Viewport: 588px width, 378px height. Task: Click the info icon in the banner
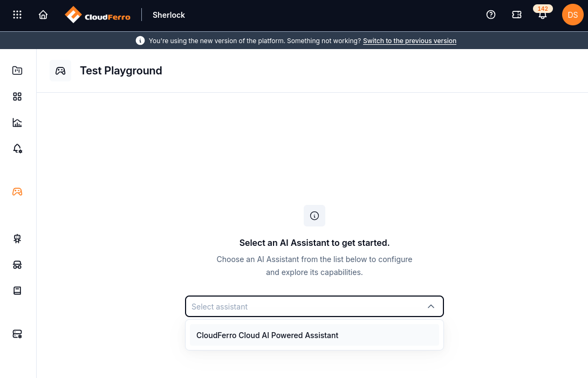140,40
